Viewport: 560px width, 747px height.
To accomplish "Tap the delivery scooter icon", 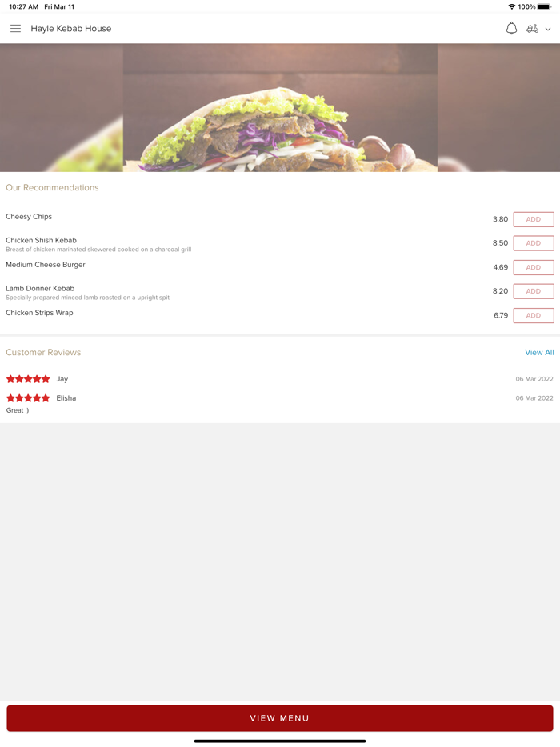I will pos(532,29).
